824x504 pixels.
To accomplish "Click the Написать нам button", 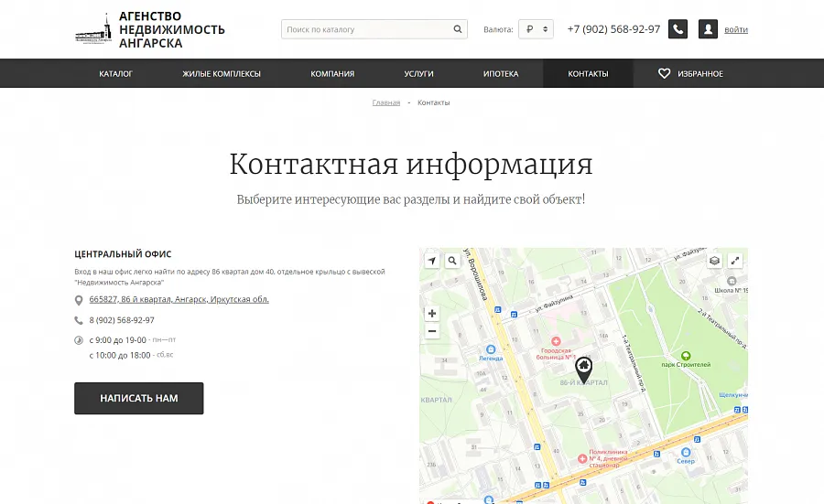I will 139,399.
